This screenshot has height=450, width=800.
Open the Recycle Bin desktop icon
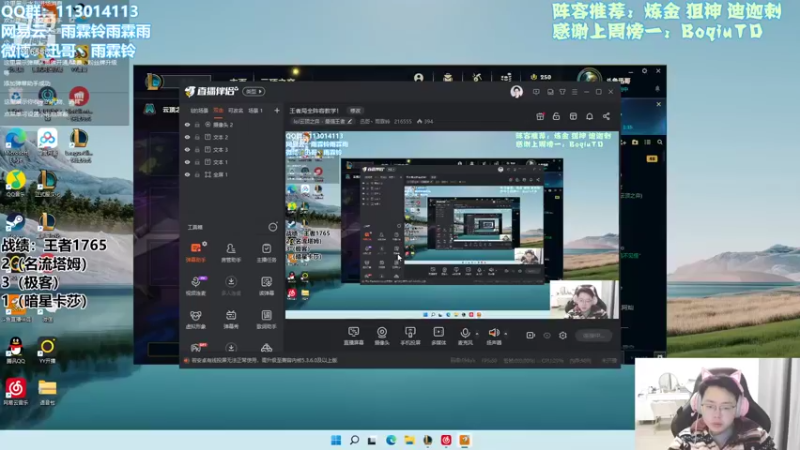[x=15, y=98]
